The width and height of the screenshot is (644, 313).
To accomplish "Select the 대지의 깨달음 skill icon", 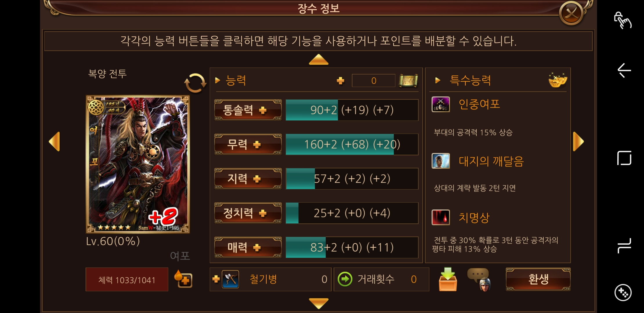I will pos(441,161).
